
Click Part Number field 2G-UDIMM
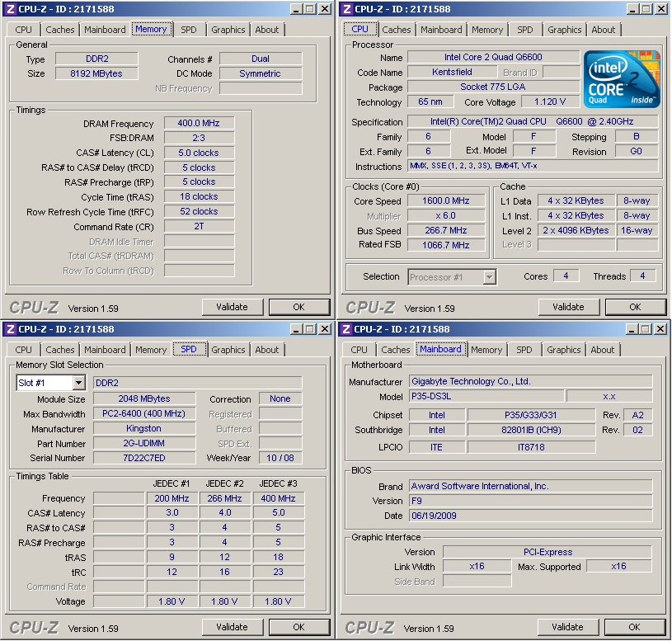click(144, 443)
